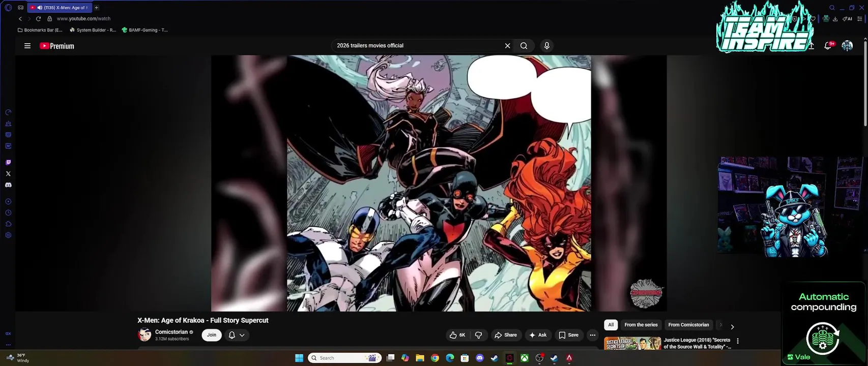This screenshot has height=366, width=868.
Task: Focus the www.youtube.com/watch address bar
Action: (83, 19)
